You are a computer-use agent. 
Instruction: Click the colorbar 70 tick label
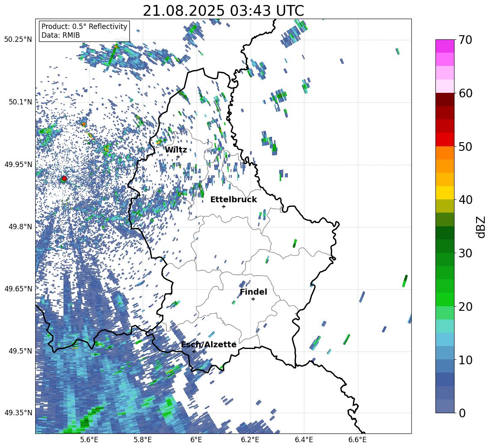pyautogui.click(x=465, y=40)
